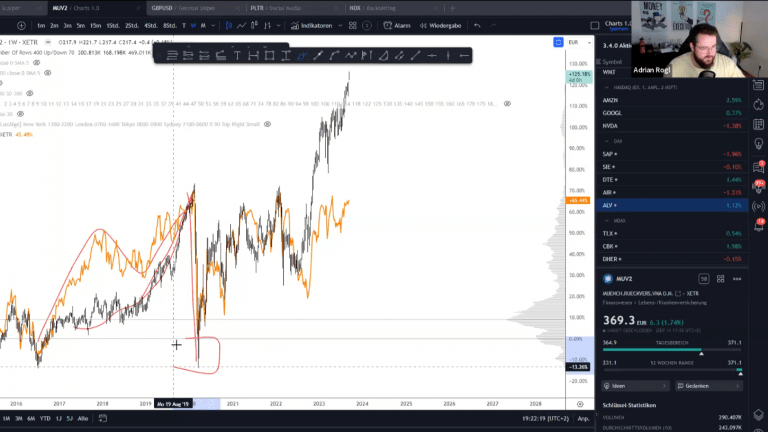This screenshot has width=768, height=432.
Task: Show the Alle full date range
Action: click(x=83, y=418)
